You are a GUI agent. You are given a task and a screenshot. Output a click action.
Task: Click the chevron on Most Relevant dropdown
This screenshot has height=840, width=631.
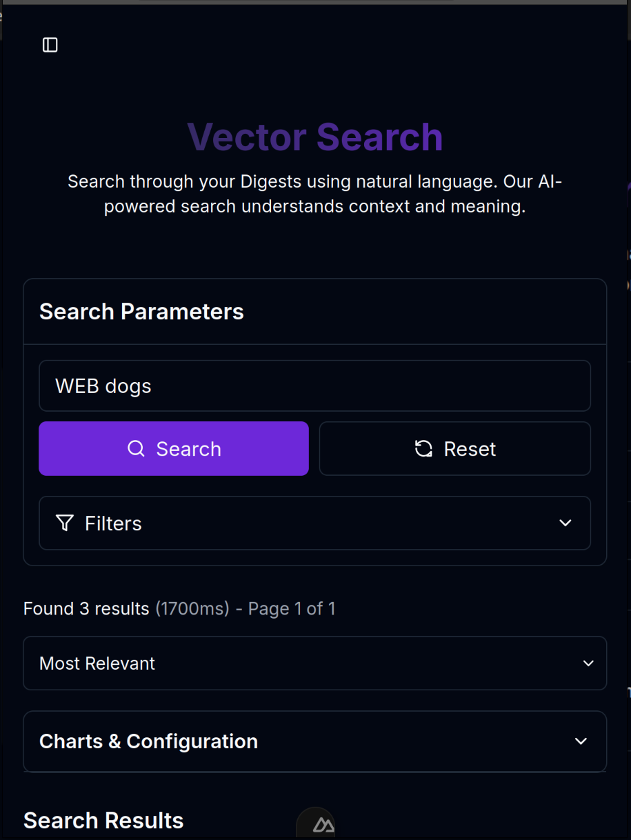(x=588, y=663)
